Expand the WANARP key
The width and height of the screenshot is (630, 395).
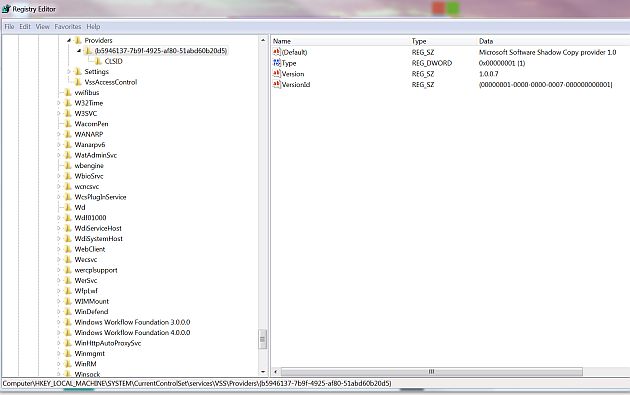click(59, 134)
